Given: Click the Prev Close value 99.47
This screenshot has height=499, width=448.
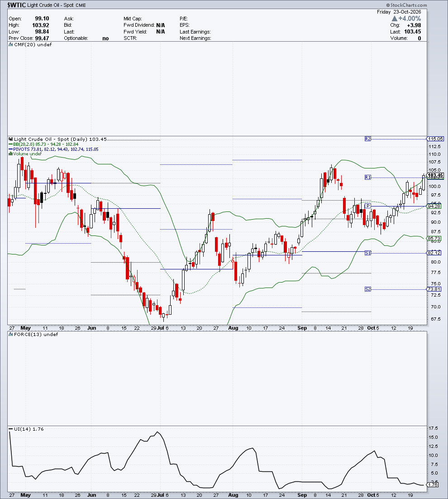Looking at the screenshot, I should [42, 38].
